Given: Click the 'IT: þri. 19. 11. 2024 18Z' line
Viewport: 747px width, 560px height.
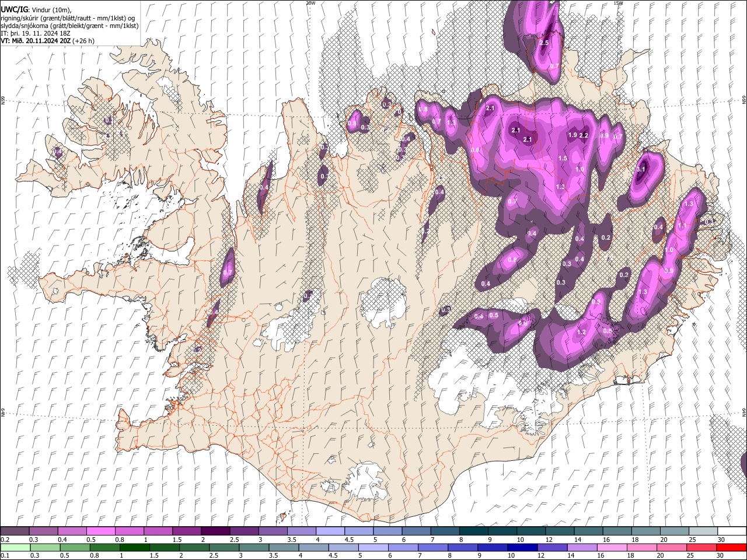Looking at the screenshot, I should 36,33.
